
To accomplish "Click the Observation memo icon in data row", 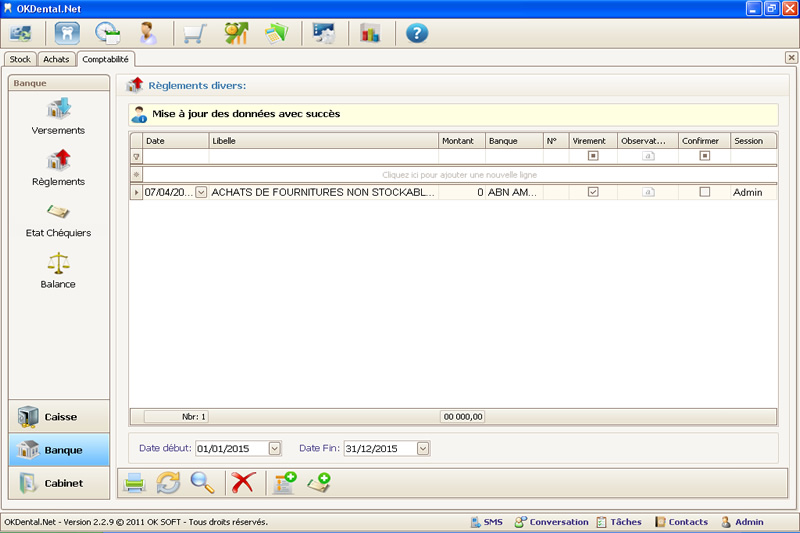I will pos(648,192).
